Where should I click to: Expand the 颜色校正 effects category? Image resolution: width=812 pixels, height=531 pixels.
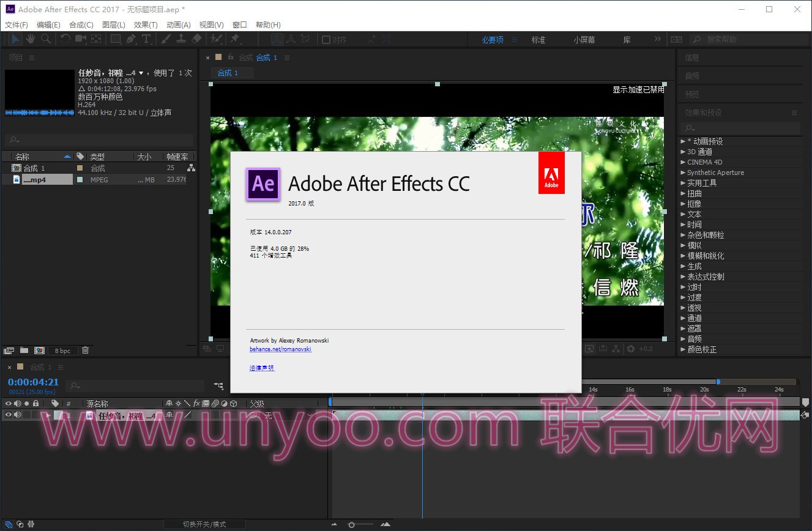coord(683,349)
